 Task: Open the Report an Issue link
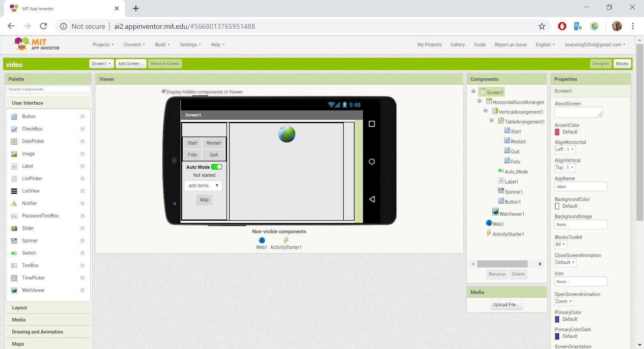click(x=510, y=45)
